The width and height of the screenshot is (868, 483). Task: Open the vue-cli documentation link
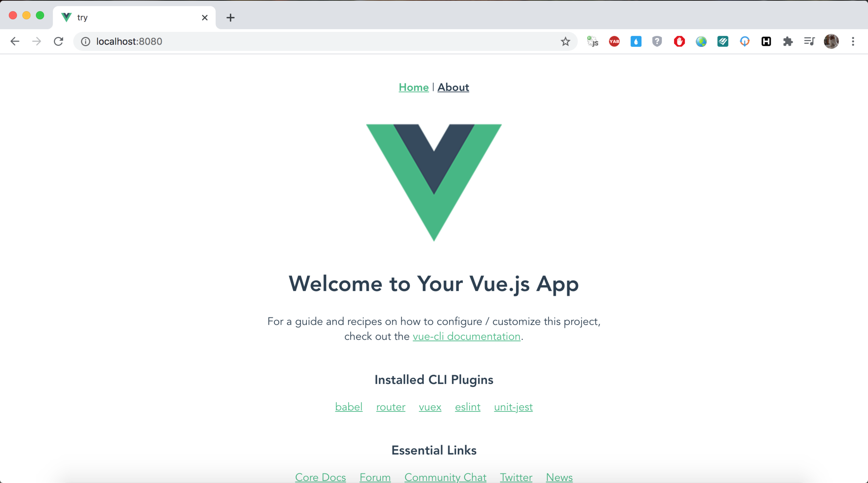point(466,336)
